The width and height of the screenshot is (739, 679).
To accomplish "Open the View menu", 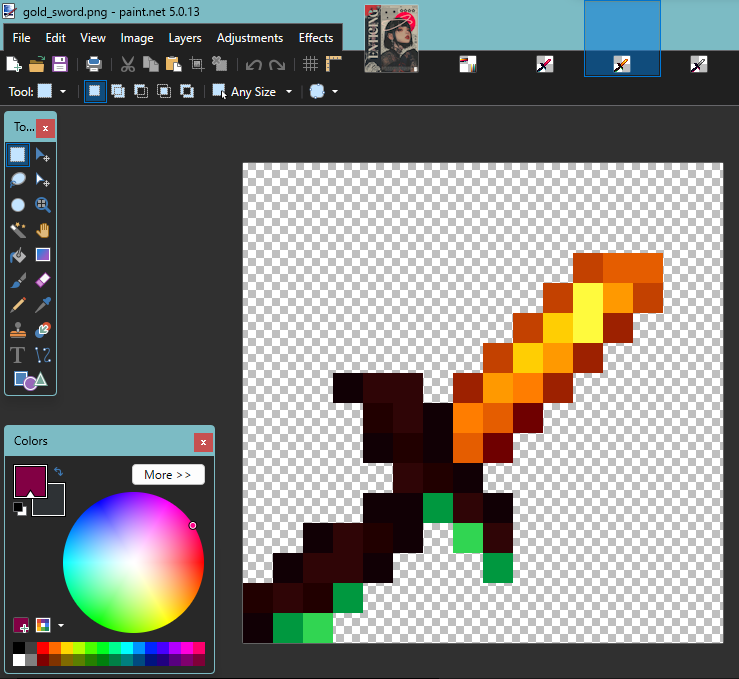I will [93, 38].
